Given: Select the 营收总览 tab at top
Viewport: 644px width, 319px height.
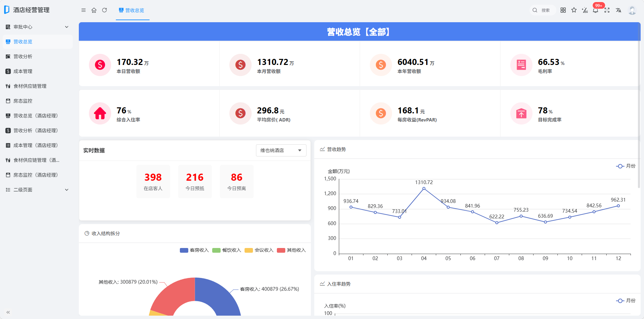Looking at the screenshot, I should (132, 10).
